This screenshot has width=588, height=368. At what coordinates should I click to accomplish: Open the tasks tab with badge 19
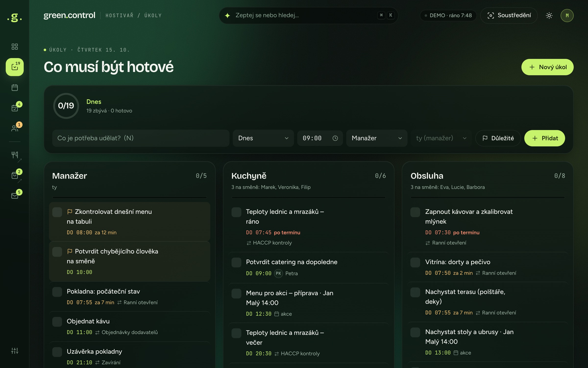click(15, 67)
